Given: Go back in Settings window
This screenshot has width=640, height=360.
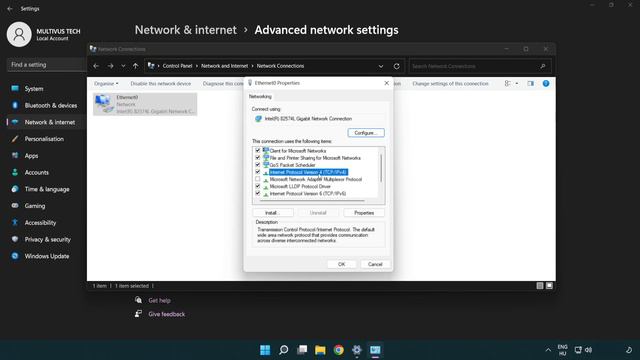Looking at the screenshot, I should pyautogui.click(x=10, y=9).
